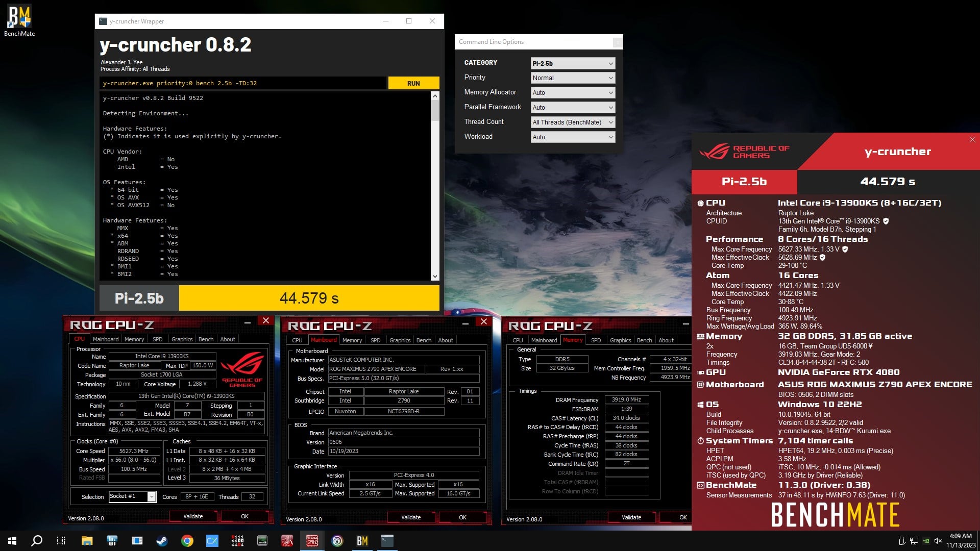This screenshot has width=980, height=551.
Task: Close the Command Line Options panel
Action: coord(618,42)
